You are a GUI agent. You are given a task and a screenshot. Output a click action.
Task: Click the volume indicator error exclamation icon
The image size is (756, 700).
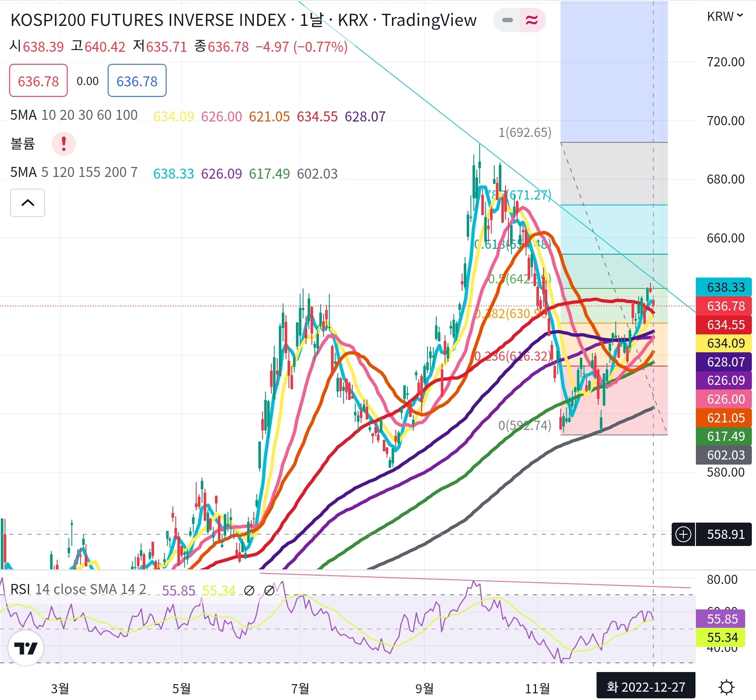coord(63,144)
